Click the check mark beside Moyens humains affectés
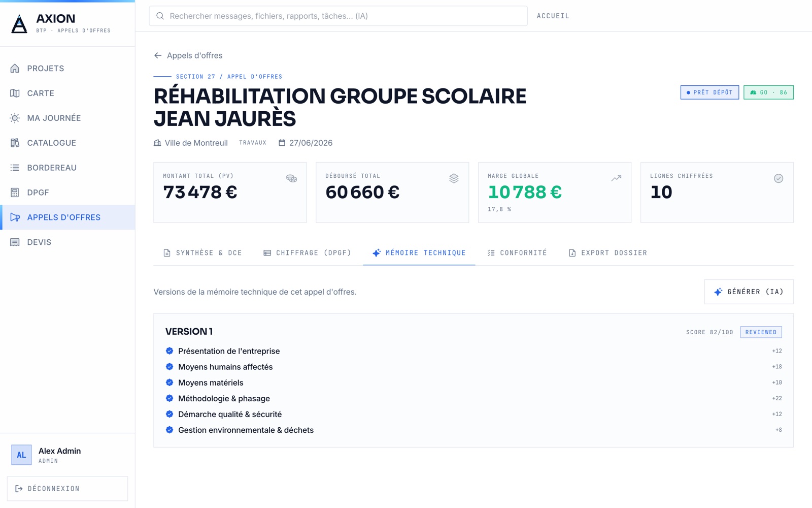This screenshot has width=812, height=508. [170, 367]
